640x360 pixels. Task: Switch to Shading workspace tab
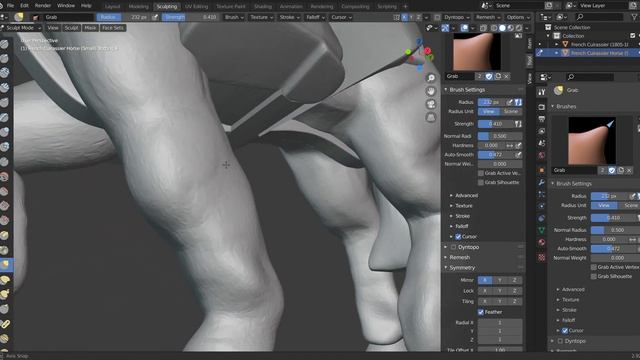pyautogui.click(x=262, y=7)
